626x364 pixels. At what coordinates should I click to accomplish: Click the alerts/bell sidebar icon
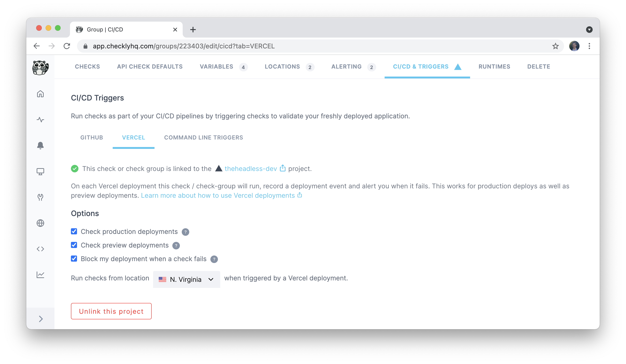[x=41, y=145]
